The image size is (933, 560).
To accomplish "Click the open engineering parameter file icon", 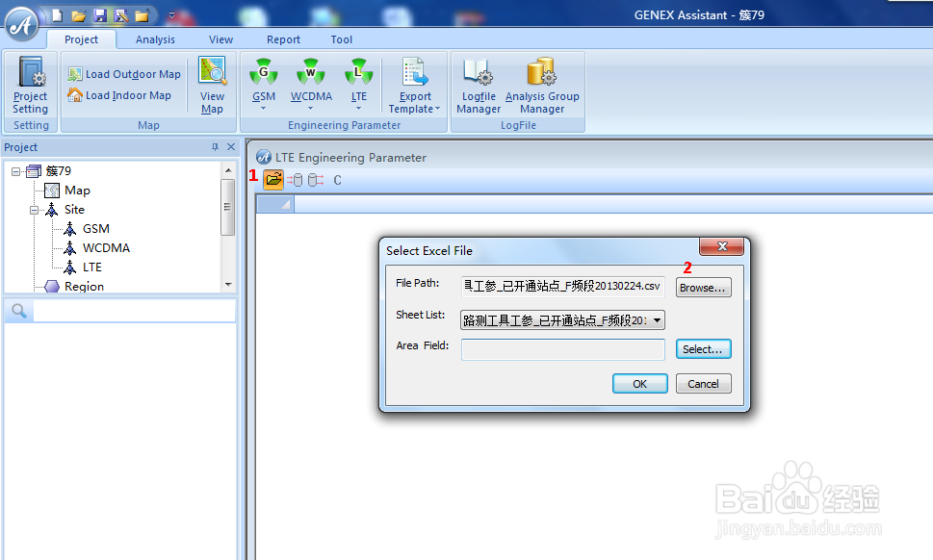I will coord(273,180).
